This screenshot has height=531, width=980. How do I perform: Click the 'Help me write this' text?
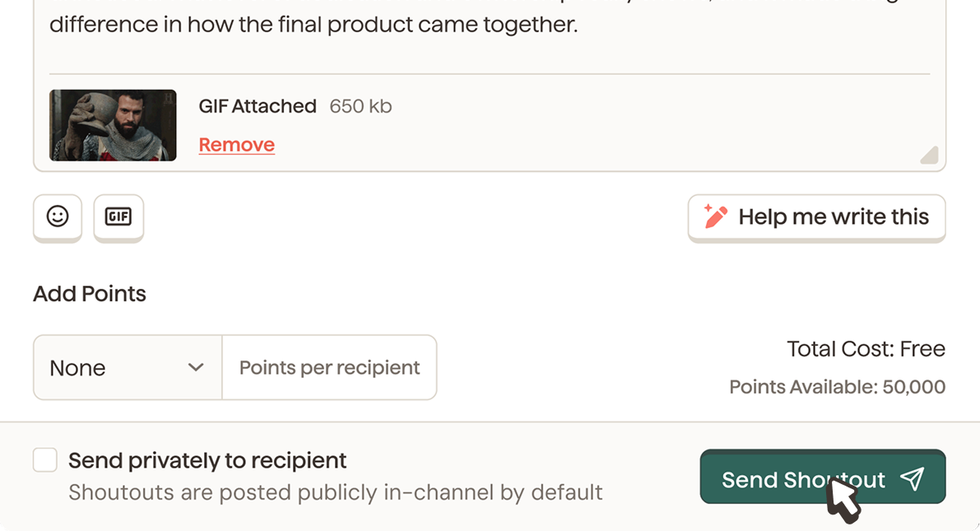click(x=834, y=217)
